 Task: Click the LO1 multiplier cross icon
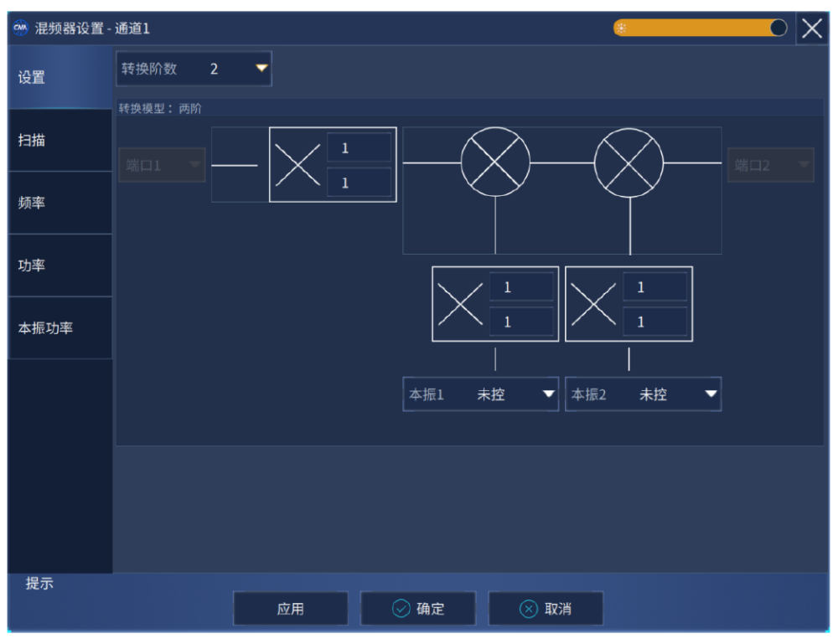[x=460, y=304]
